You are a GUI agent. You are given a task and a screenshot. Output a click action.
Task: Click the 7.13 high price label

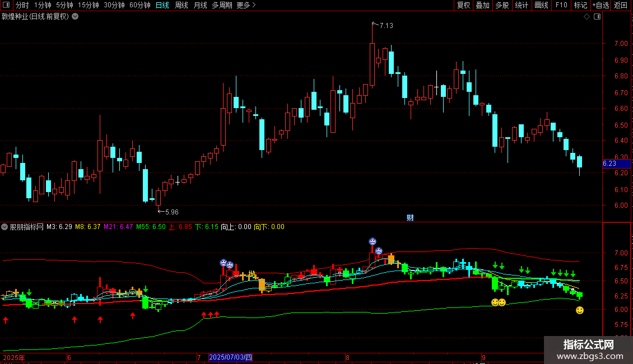click(387, 25)
